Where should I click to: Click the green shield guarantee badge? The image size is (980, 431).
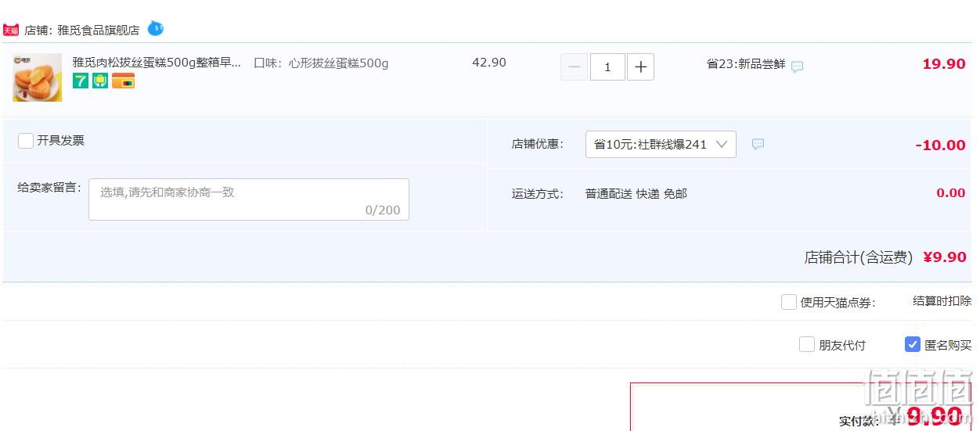100,81
